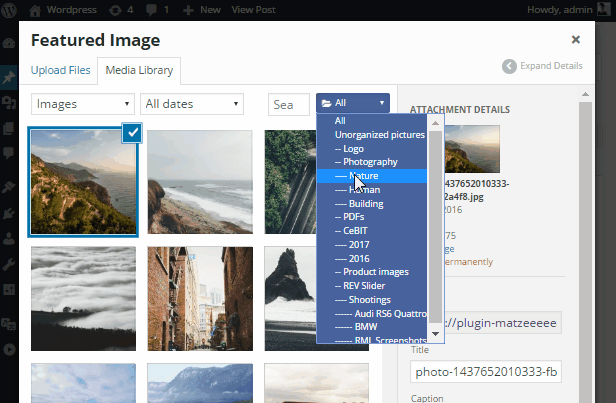Click the attachment details preview image
The width and height of the screenshot is (616, 403).
tap(472, 149)
